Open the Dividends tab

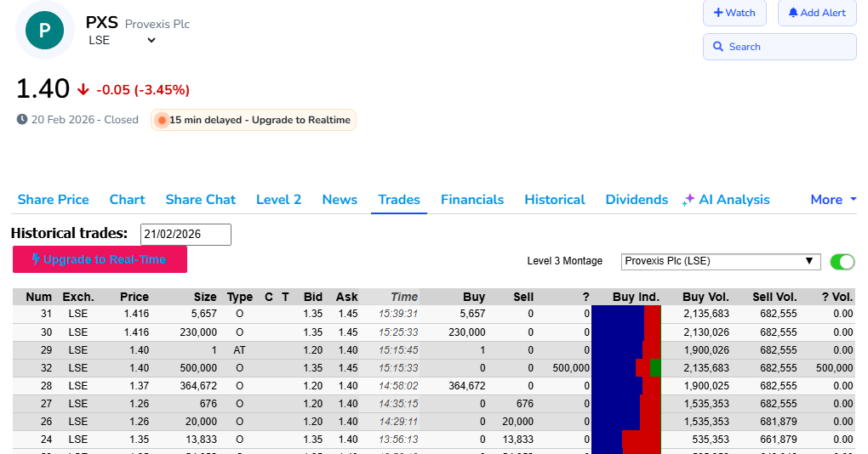(637, 200)
